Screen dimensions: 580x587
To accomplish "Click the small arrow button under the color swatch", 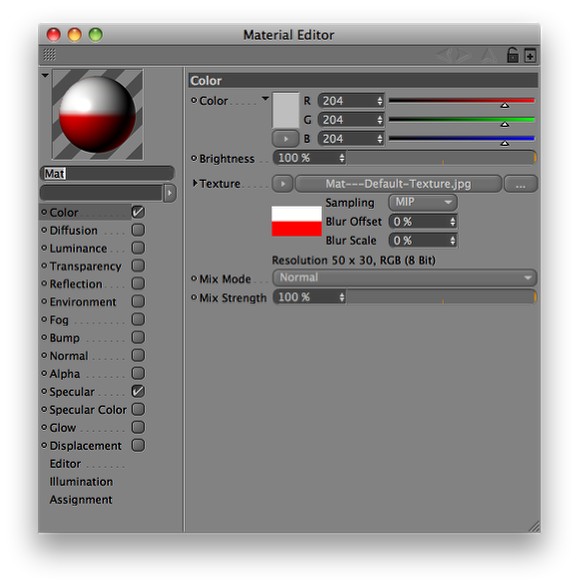I will [x=285, y=139].
